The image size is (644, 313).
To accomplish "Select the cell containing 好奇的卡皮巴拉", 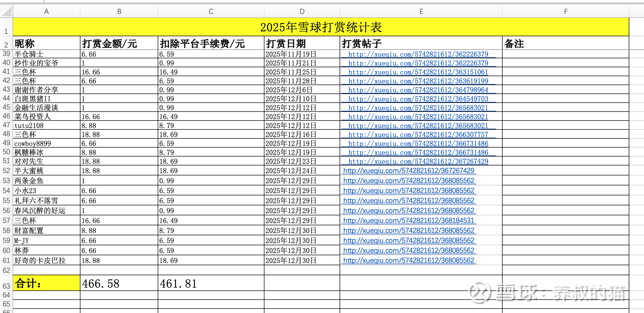I will [x=47, y=260].
